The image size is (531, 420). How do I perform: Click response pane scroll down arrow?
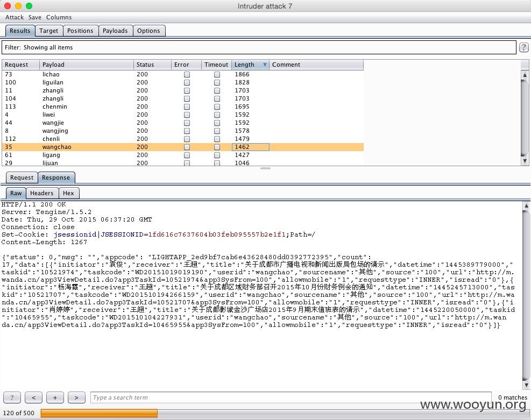pyautogui.click(x=526, y=385)
